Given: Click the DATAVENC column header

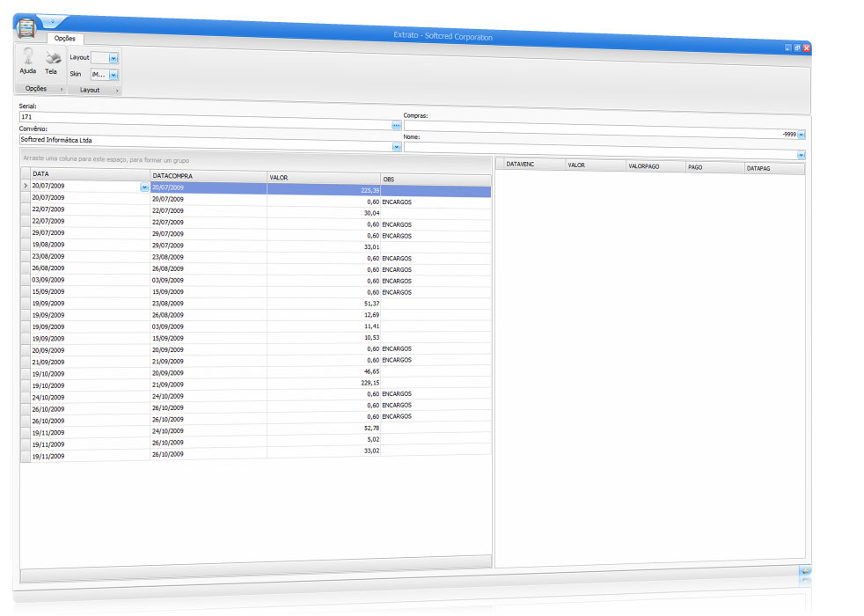Looking at the screenshot, I should [x=531, y=165].
